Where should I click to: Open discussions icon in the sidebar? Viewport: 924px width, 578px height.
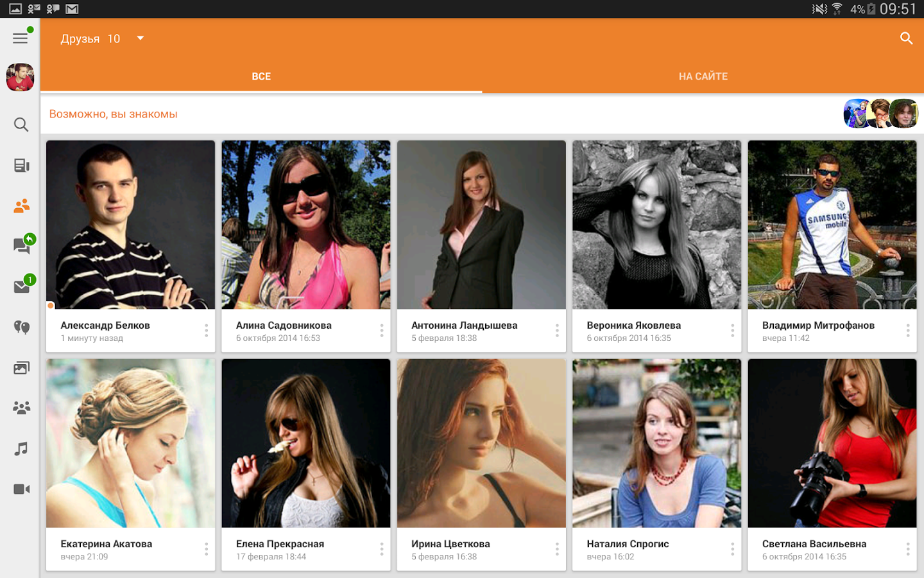coord(22,246)
